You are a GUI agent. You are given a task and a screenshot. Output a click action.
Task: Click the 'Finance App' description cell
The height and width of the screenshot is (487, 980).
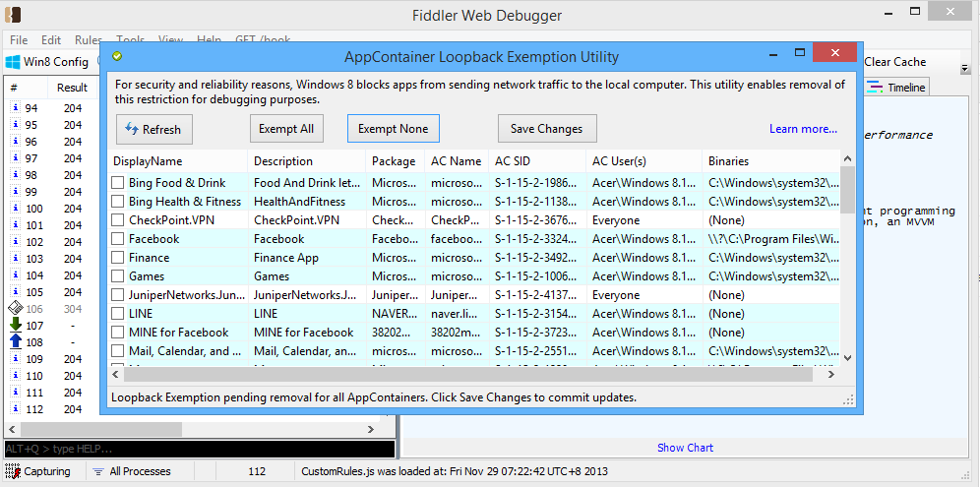pos(307,258)
